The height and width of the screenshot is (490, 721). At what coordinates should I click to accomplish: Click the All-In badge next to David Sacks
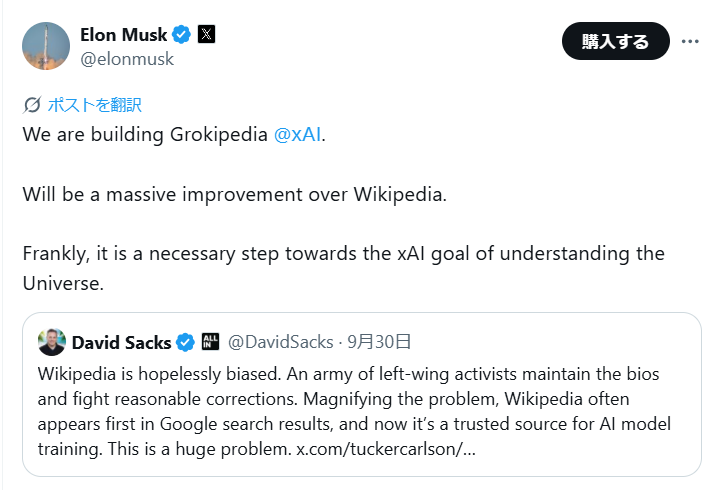pyautogui.click(x=210, y=343)
